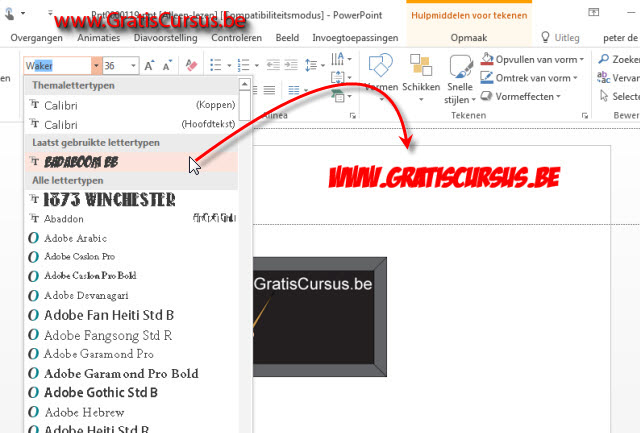Click Selecteren cursor icon
The width and height of the screenshot is (640, 433).
click(604, 96)
